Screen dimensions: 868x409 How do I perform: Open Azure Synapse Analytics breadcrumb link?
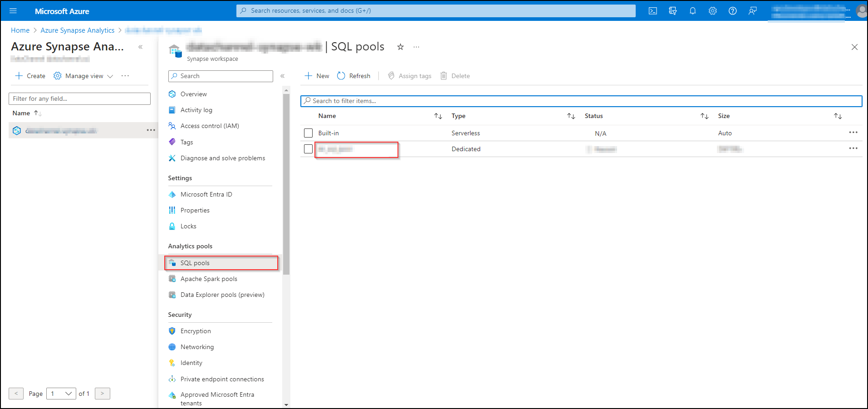pyautogui.click(x=78, y=30)
